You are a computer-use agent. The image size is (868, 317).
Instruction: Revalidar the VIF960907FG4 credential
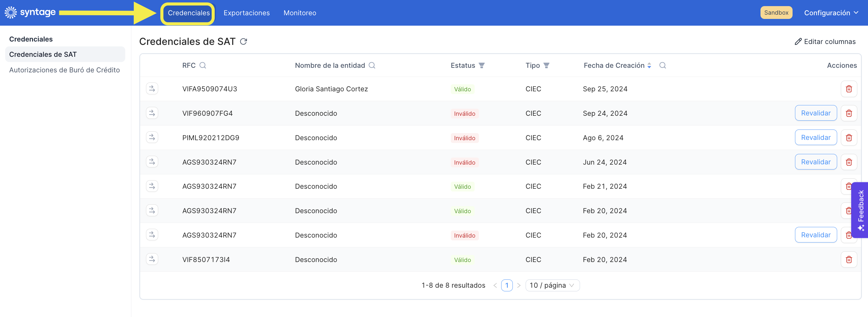[x=815, y=113]
